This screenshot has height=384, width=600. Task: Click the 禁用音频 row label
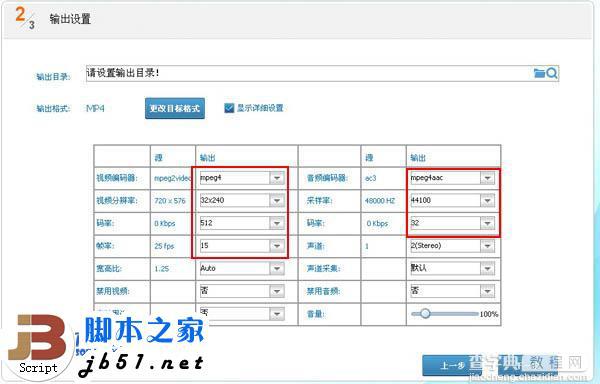(x=323, y=291)
